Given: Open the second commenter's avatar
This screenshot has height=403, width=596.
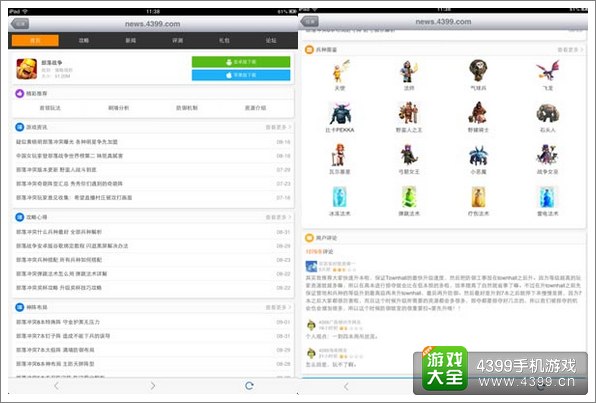Looking at the screenshot, I should click(311, 325).
